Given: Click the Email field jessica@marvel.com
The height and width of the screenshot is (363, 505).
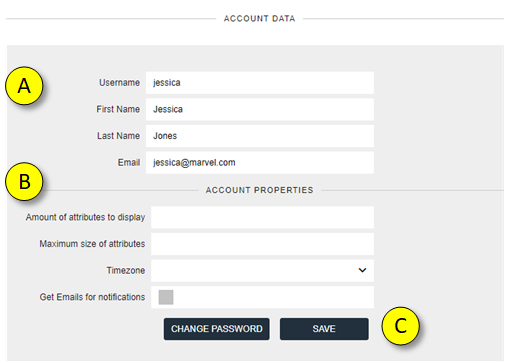Looking at the screenshot, I should pos(260,163).
